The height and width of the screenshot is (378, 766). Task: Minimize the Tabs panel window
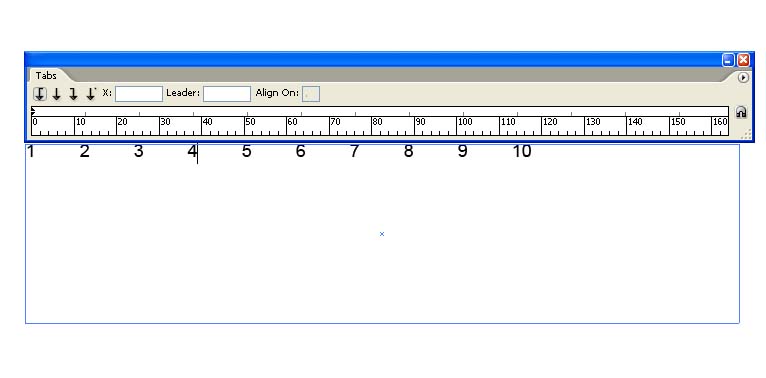(x=728, y=60)
